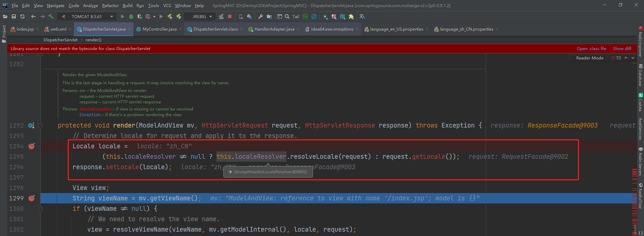644x236 pixels.
Task: Open the TOMCAT 8.5.61 run configuration dropdown
Action: [87, 16]
